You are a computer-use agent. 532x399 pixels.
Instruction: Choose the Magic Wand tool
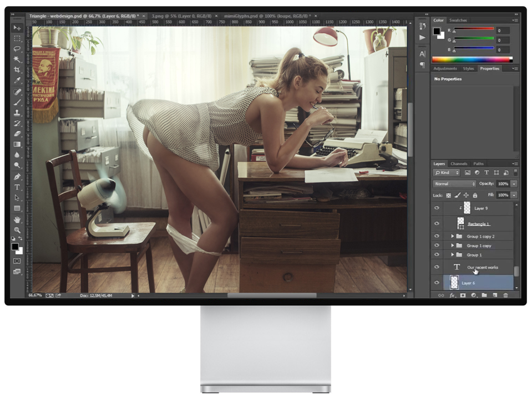click(x=17, y=59)
